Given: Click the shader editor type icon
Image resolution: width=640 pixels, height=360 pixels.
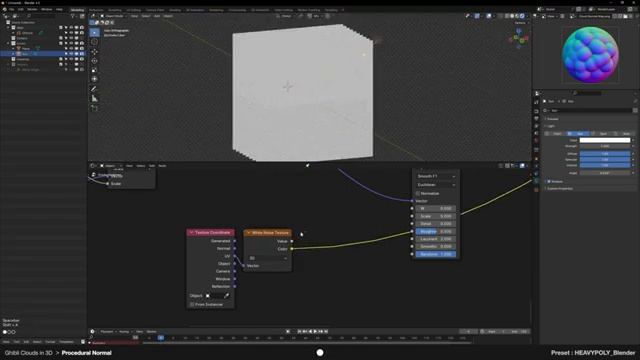Looking at the screenshot, I should pyautogui.click(x=93, y=166).
